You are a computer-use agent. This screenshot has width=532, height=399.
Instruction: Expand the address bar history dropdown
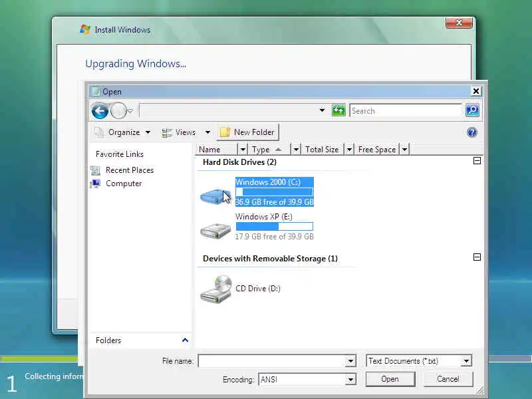click(x=322, y=110)
